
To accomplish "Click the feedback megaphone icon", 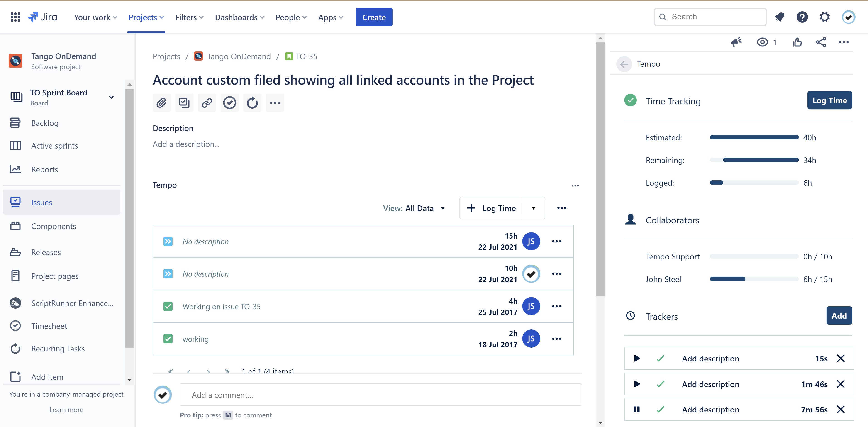I will tap(736, 42).
